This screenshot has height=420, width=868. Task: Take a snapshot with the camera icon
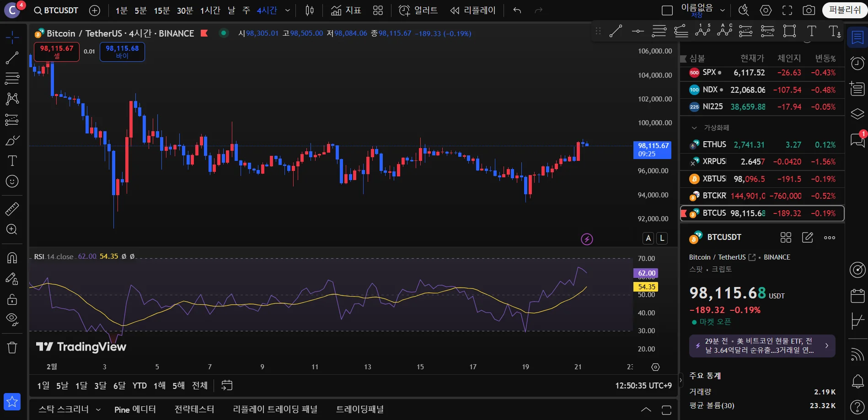pyautogui.click(x=809, y=10)
